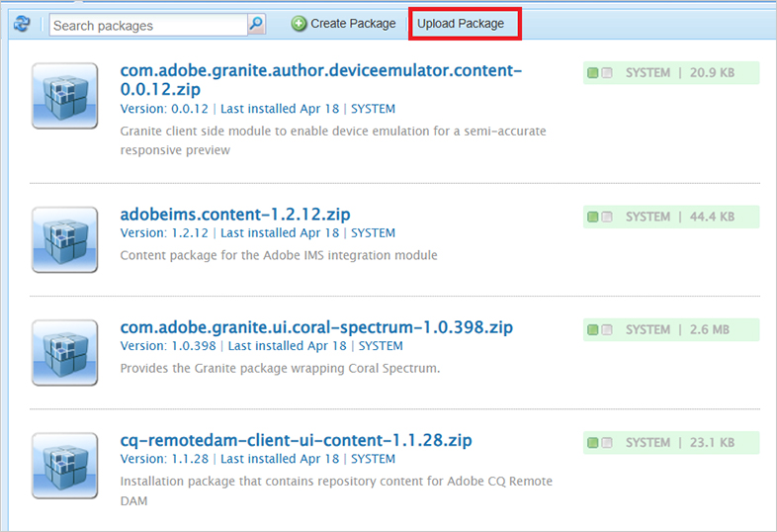Click into the Search packages field
777x532 pixels.
point(148,26)
